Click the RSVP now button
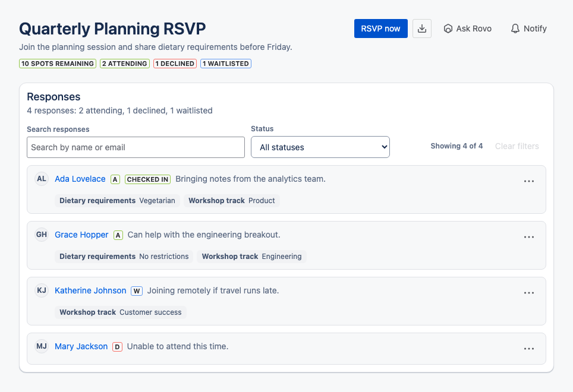 coord(381,29)
